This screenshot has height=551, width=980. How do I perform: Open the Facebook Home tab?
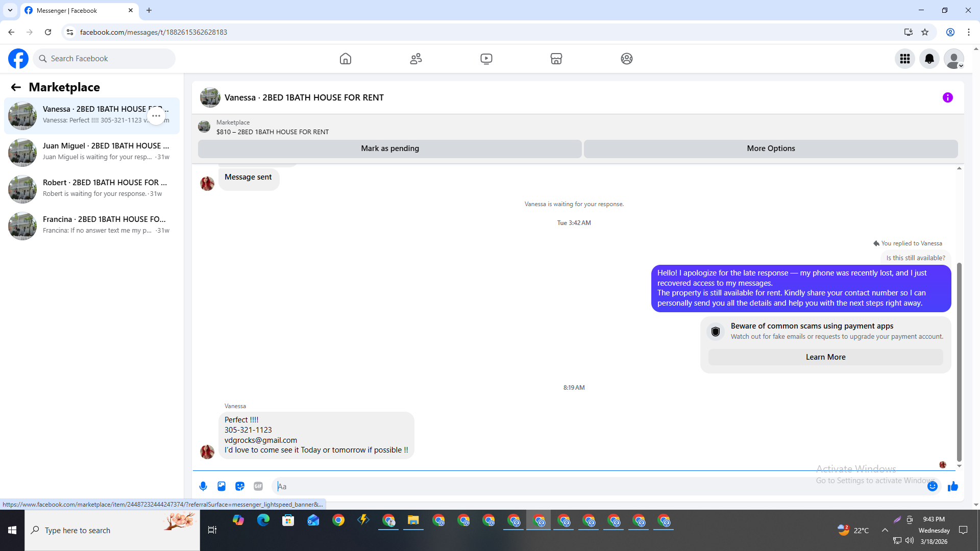point(346,59)
